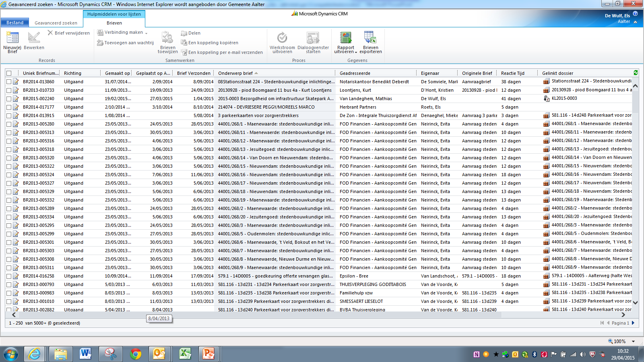This screenshot has width=644, height=362.
Task: Open Outlook from the taskbar
Action: click(159, 354)
